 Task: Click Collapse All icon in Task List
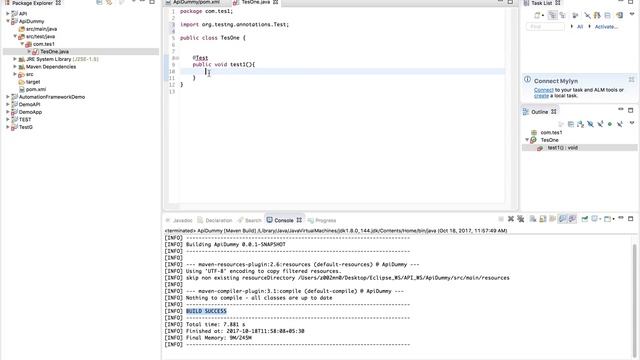607,16
